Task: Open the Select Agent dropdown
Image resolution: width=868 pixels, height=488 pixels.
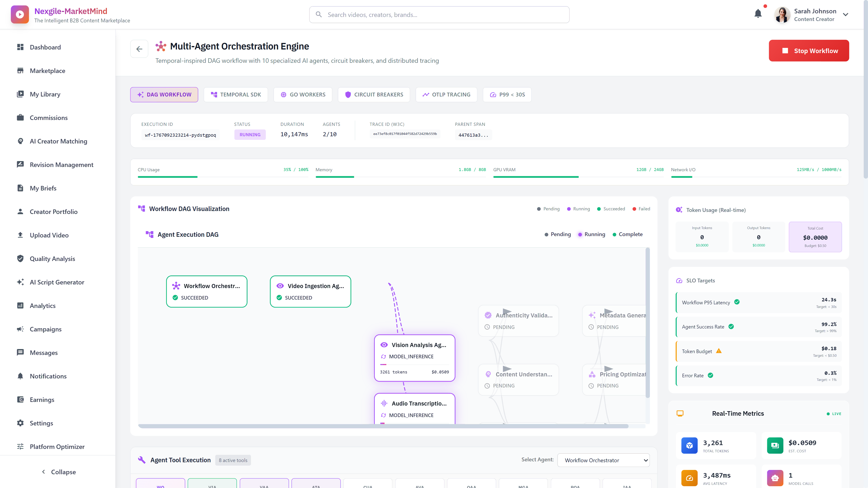Action: pos(603,460)
